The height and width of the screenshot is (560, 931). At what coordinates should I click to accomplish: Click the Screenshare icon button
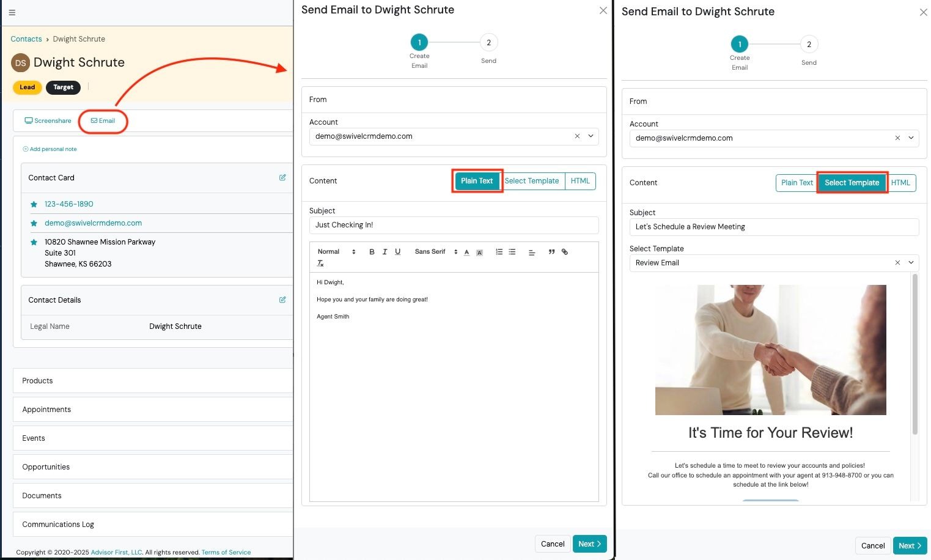pyautogui.click(x=48, y=121)
